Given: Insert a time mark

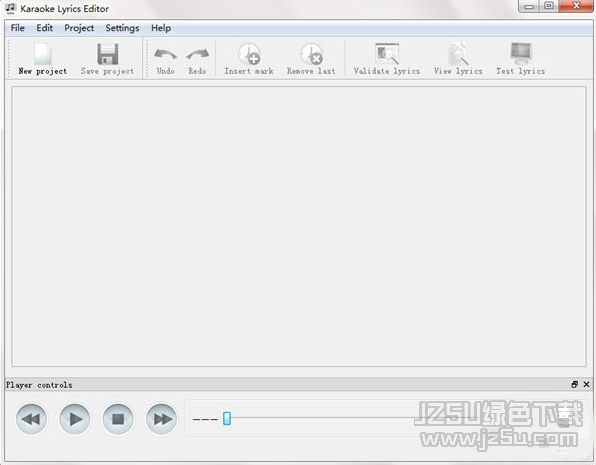Looking at the screenshot, I should pyautogui.click(x=249, y=59).
